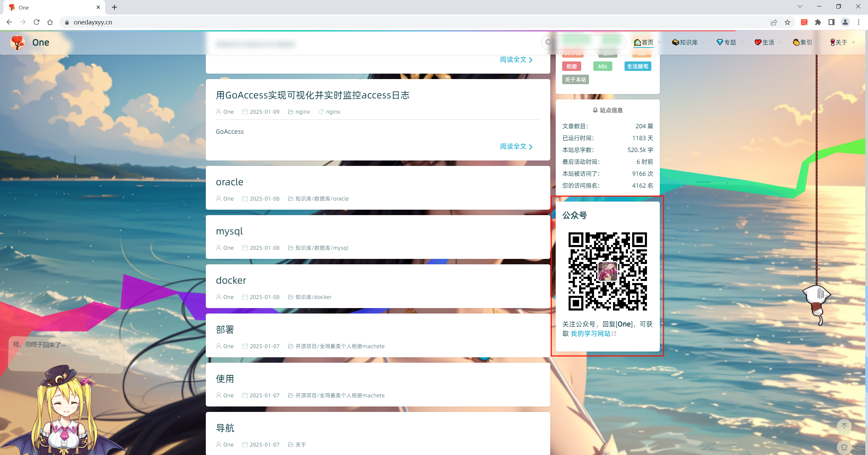Expand the 生活 menu arrow
The height and width of the screenshot is (455, 868).
point(780,42)
